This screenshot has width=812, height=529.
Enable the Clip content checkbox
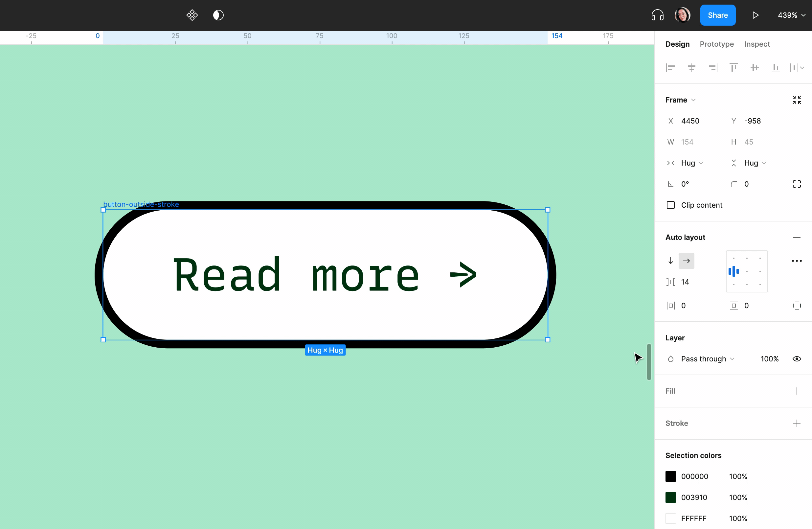click(670, 205)
